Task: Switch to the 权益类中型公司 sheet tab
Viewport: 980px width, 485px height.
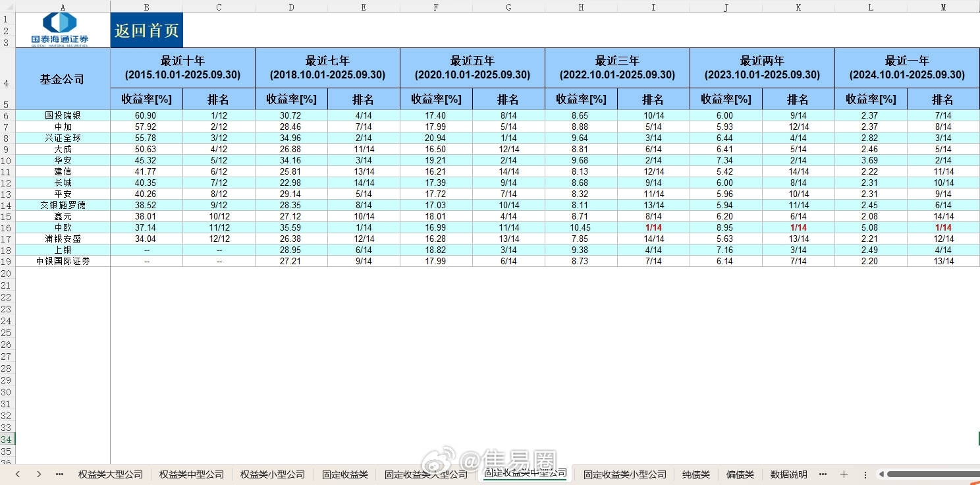Action: 192,474
